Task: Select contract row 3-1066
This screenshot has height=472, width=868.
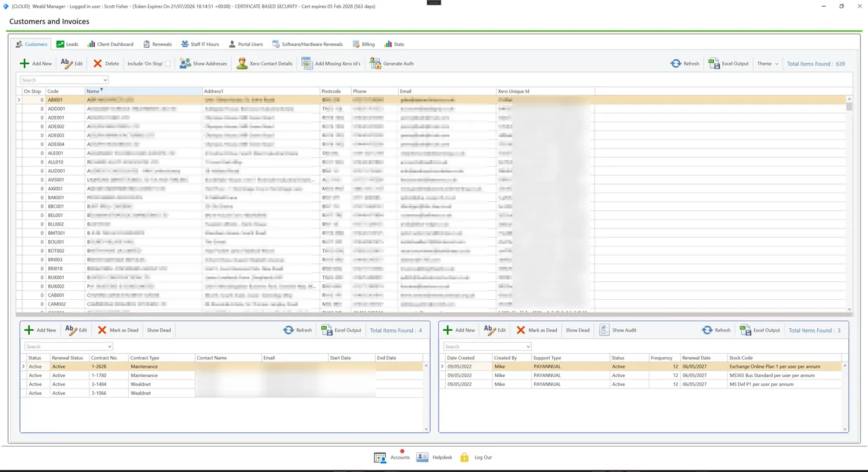Action: pyautogui.click(x=223, y=393)
